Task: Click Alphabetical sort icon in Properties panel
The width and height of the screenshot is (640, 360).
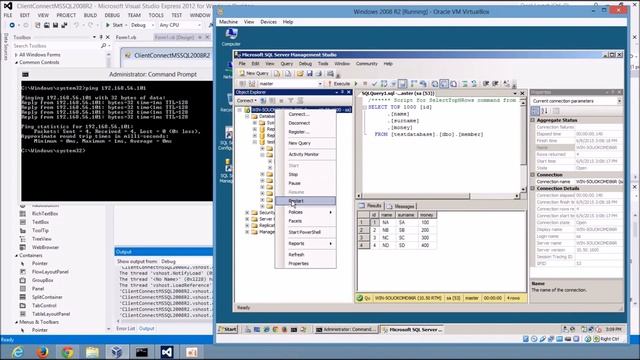Action: point(544,111)
